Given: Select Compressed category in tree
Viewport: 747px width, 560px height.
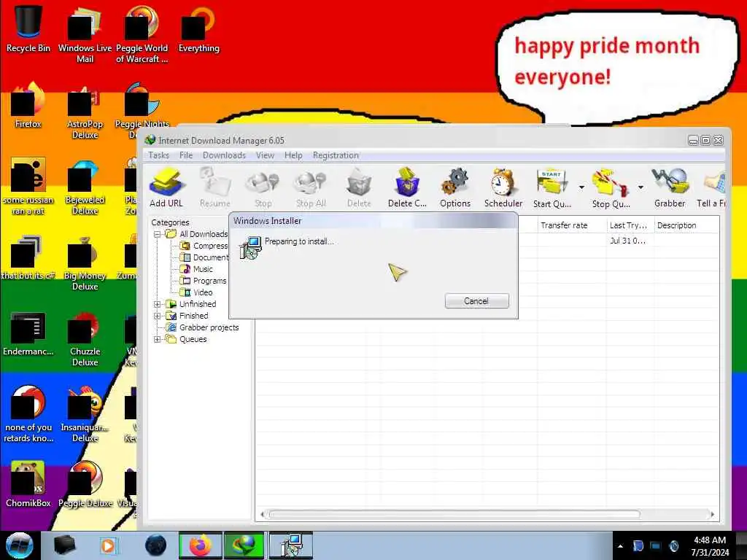Looking at the screenshot, I should [x=204, y=246].
